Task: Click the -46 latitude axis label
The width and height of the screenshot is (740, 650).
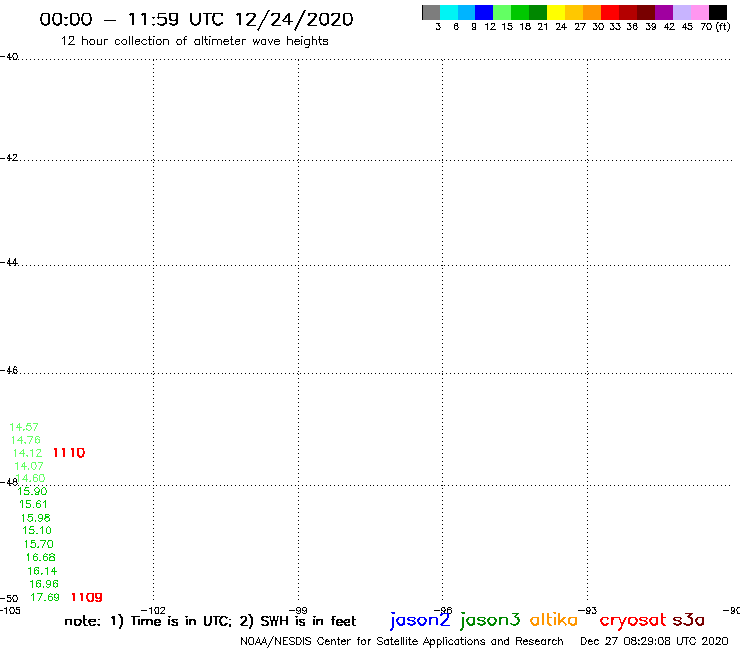Action: pyautogui.click(x=9, y=371)
